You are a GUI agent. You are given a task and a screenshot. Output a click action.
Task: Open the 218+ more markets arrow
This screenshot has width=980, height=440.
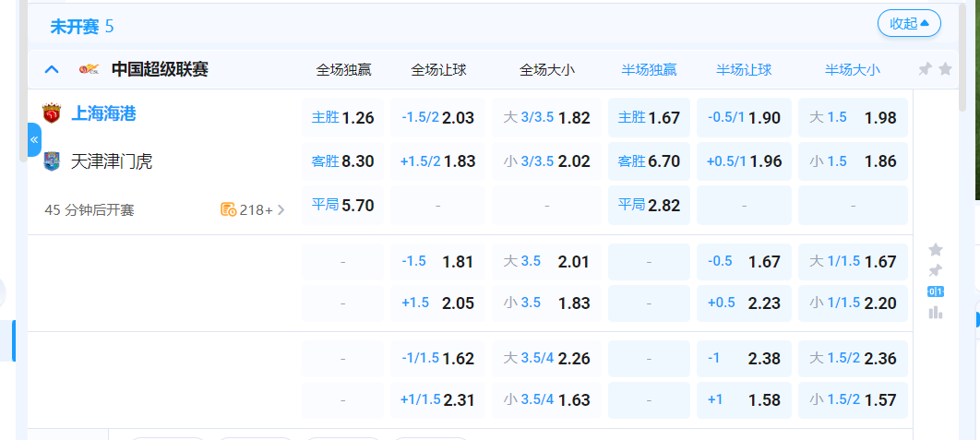tap(281, 209)
